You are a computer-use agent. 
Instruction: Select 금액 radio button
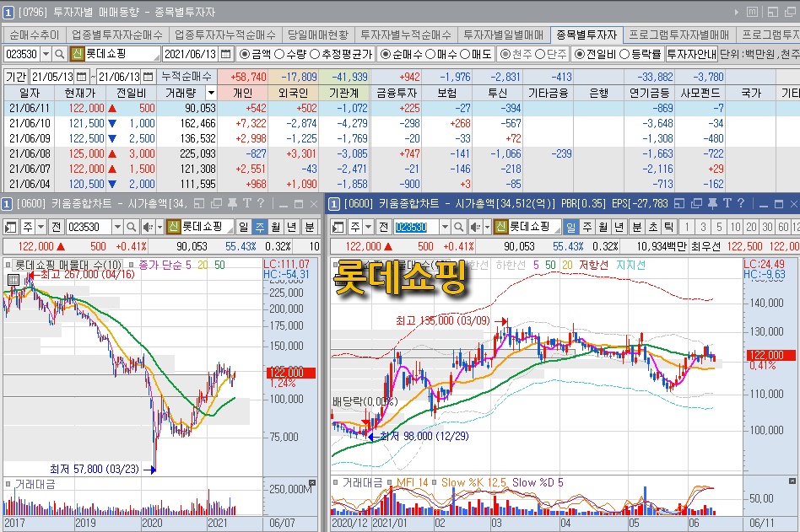(x=245, y=54)
